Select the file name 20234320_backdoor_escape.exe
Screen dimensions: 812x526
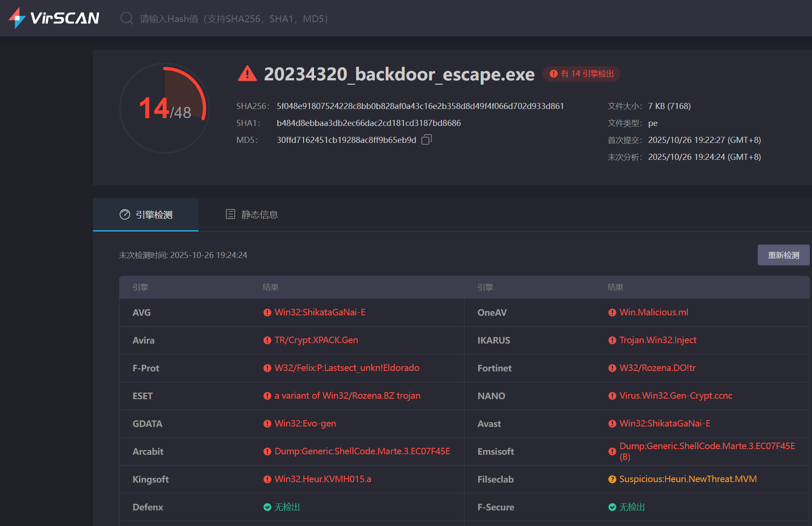point(399,74)
